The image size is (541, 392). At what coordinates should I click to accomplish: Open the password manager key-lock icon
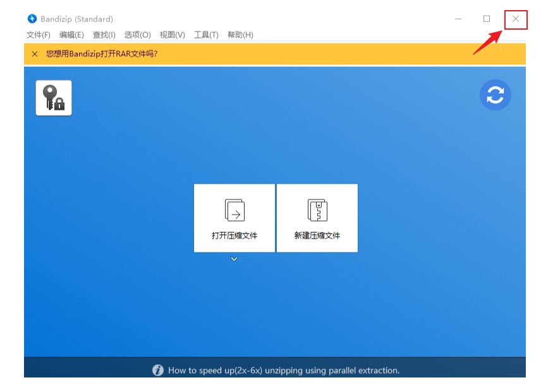point(54,98)
